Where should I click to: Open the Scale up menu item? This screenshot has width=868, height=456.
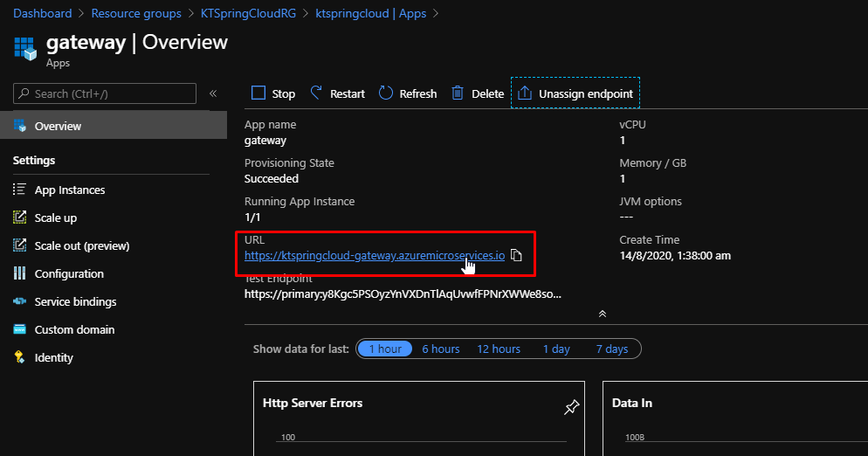click(56, 218)
